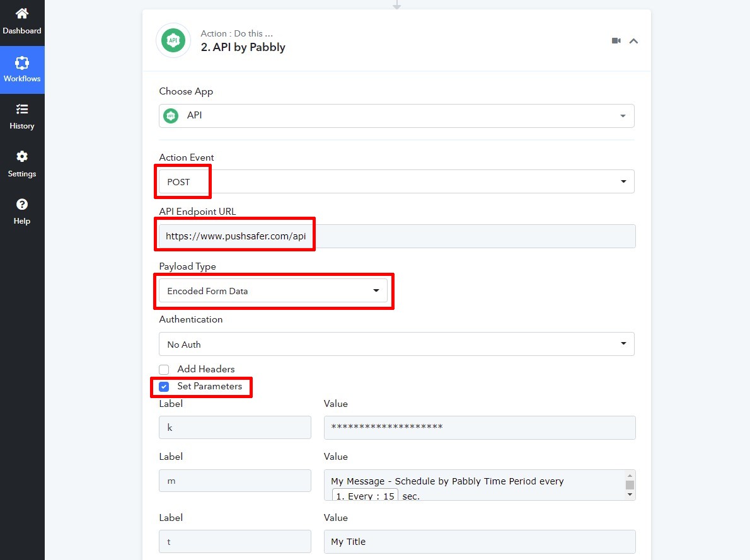Click the My Title value field
This screenshot has width=750, height=560.
[x=480, y=542]
